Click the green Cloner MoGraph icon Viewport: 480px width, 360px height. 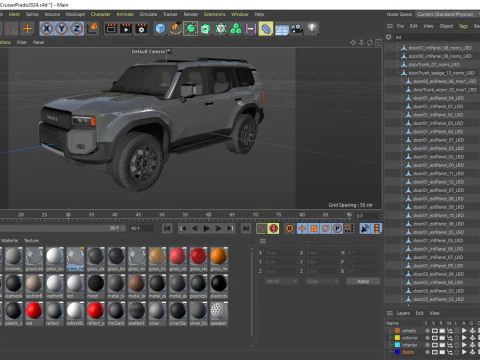(x=236, y=29)
